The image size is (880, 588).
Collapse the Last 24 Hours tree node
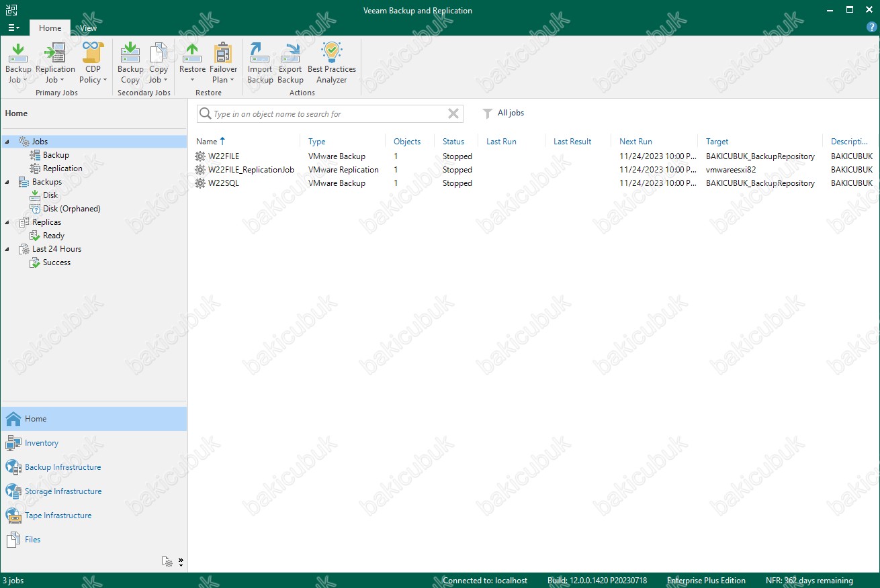pos(7,249)
